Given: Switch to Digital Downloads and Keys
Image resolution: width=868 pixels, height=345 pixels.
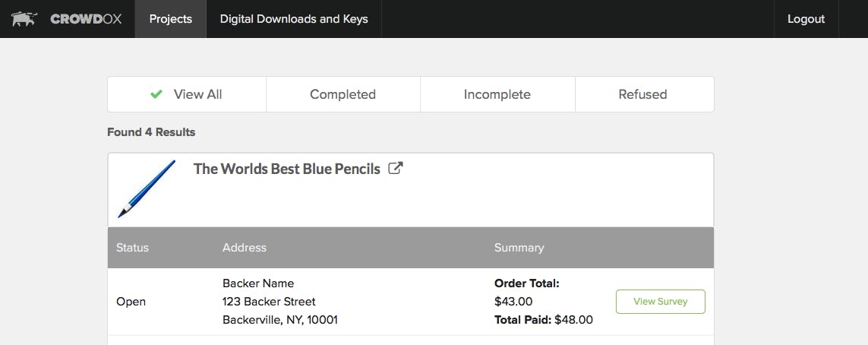Looking at the screenshot, I should coord(294,19).
